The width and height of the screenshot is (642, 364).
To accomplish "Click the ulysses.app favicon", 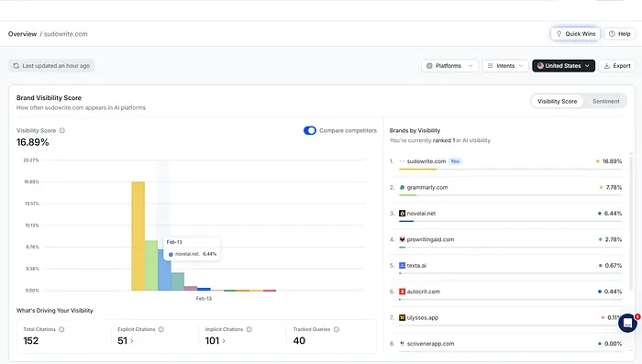I will [x=402, y=318].
